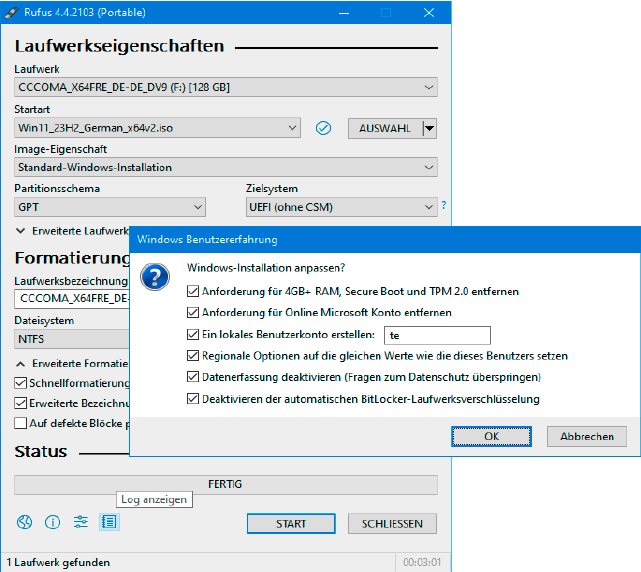Click the blue question mark dialog icon
Screen dimensions: 641x572
point(155,277)
